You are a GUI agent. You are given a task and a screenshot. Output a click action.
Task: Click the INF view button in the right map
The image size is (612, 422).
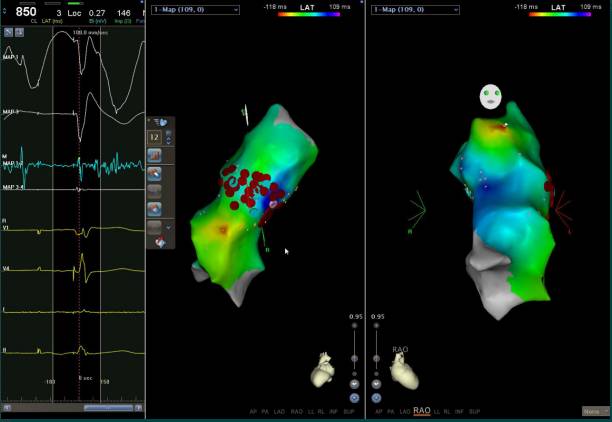pos(457,411)
